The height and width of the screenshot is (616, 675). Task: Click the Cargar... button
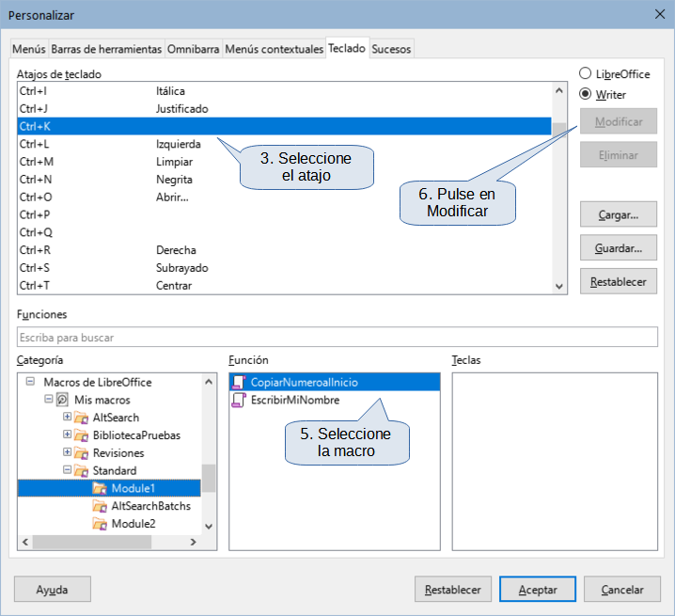(619, 214)
